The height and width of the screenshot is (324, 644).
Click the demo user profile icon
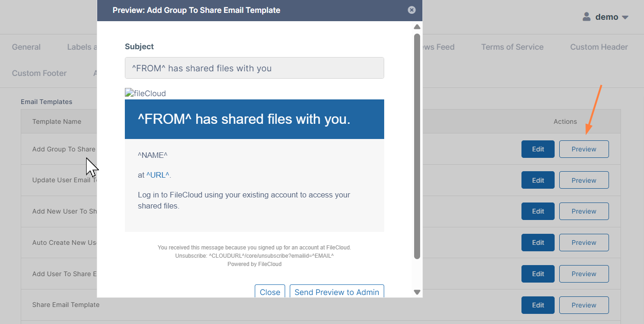(586, 17)
